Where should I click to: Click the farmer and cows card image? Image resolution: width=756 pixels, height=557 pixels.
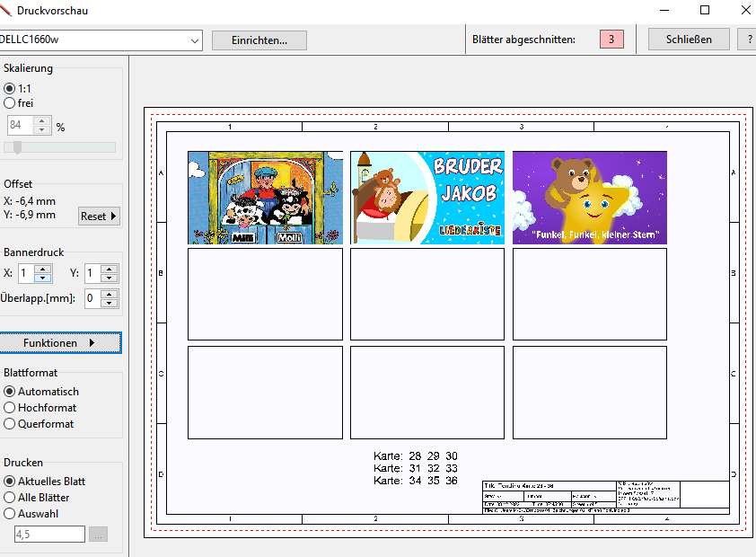pyautogui.click(x=265, y=198)
